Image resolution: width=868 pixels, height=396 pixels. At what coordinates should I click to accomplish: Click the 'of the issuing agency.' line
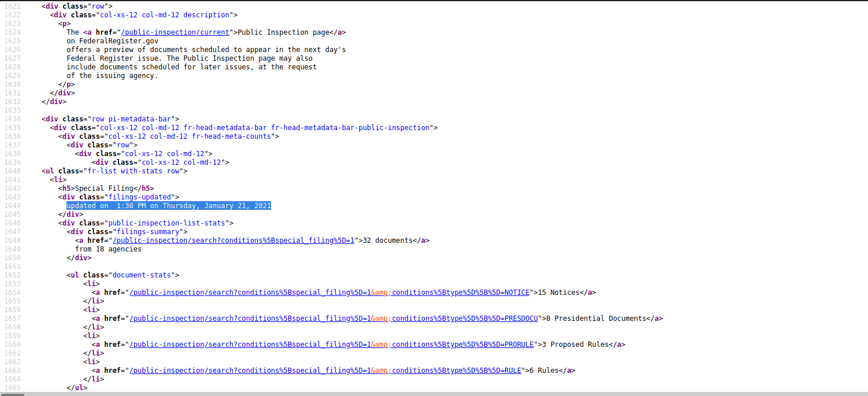pyautogui.click(x=112, y=76)
